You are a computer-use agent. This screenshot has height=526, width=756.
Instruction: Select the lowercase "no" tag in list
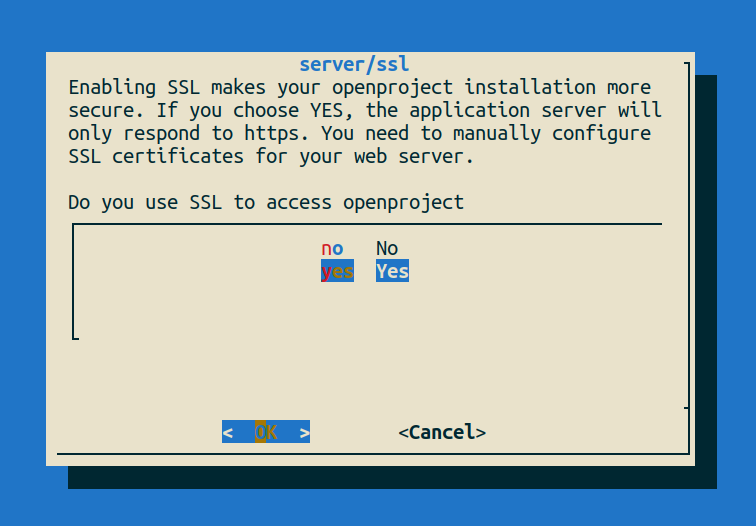point(332,249)
